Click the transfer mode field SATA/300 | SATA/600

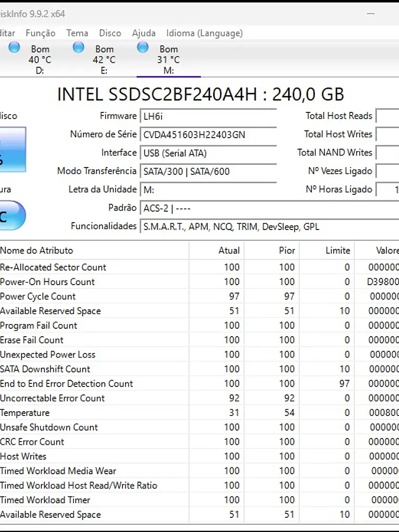pos(208,171)
